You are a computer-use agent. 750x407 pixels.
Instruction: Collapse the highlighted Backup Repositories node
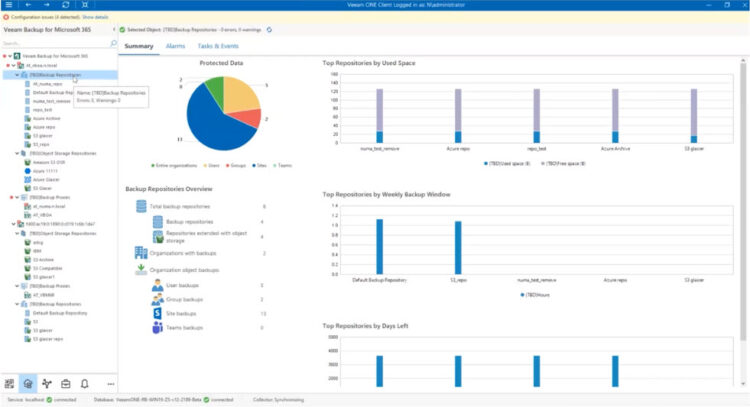(17, 75)
